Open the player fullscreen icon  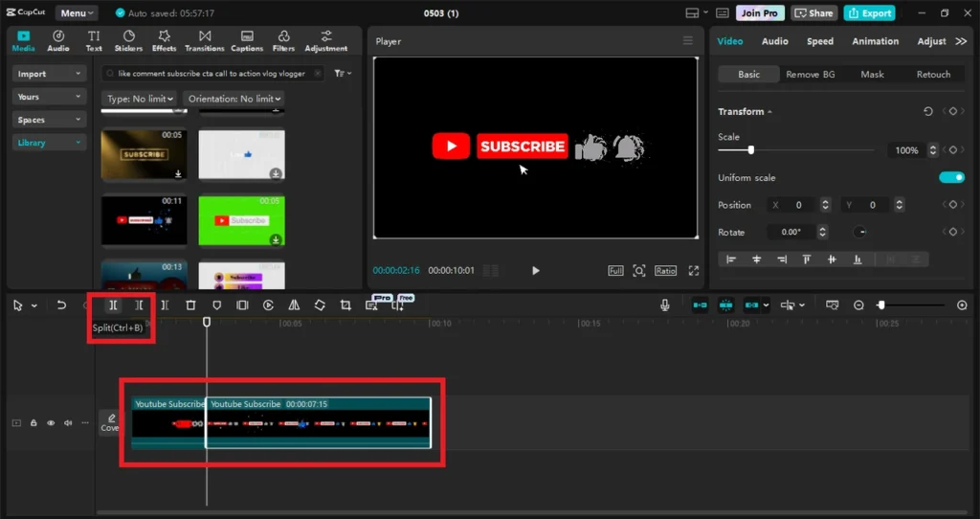coord(694,271)
